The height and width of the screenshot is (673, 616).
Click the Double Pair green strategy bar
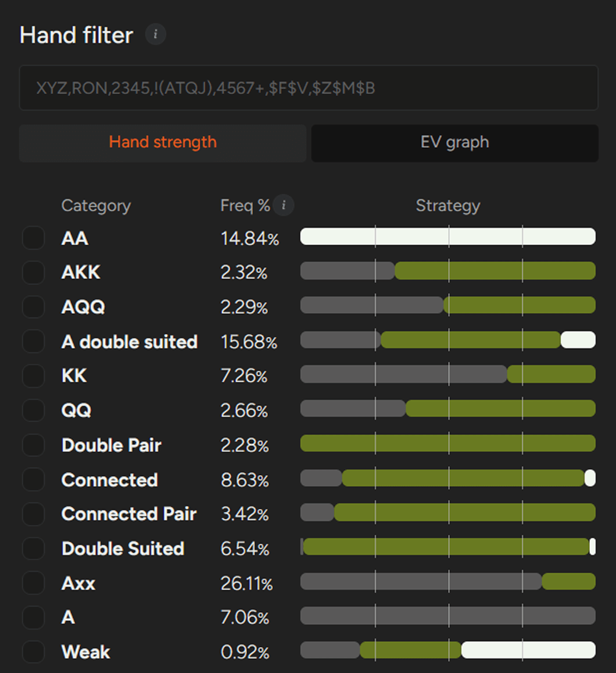click(x=447, y=443)
